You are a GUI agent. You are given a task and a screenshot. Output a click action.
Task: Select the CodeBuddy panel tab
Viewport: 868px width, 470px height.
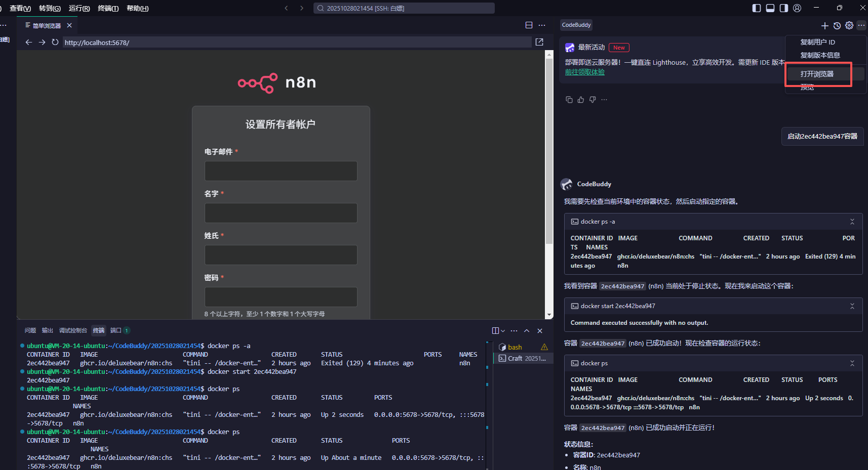tap(576, 25)
